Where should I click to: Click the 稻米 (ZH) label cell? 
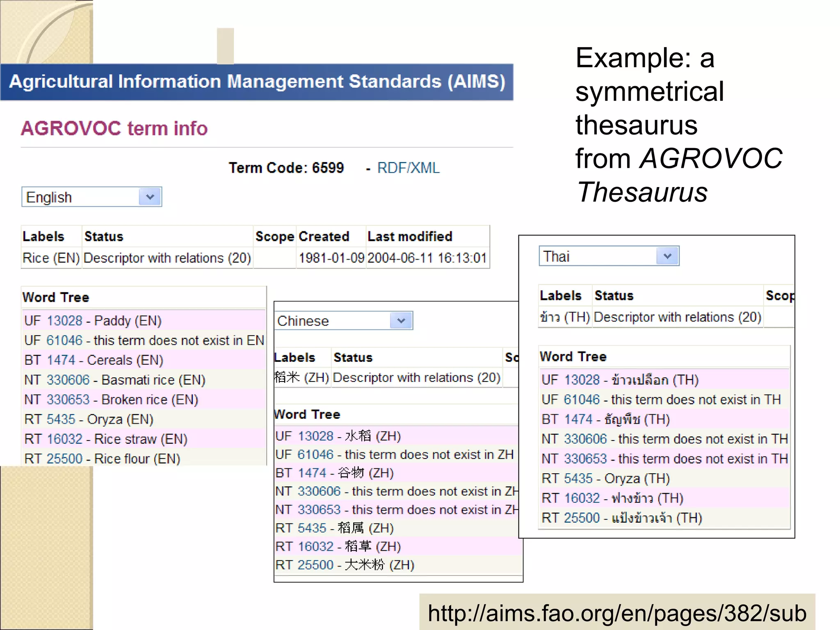pyautogui.click(x=302, y=377)
